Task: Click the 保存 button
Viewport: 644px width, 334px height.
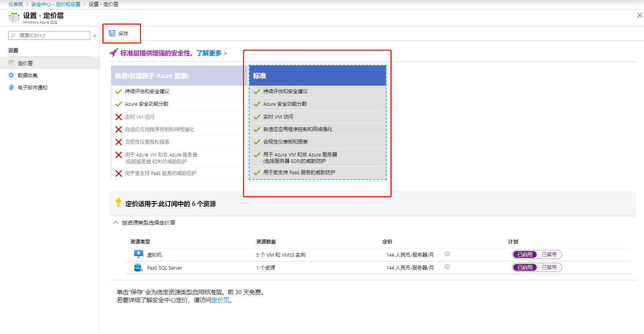Action: pos(119,34)
